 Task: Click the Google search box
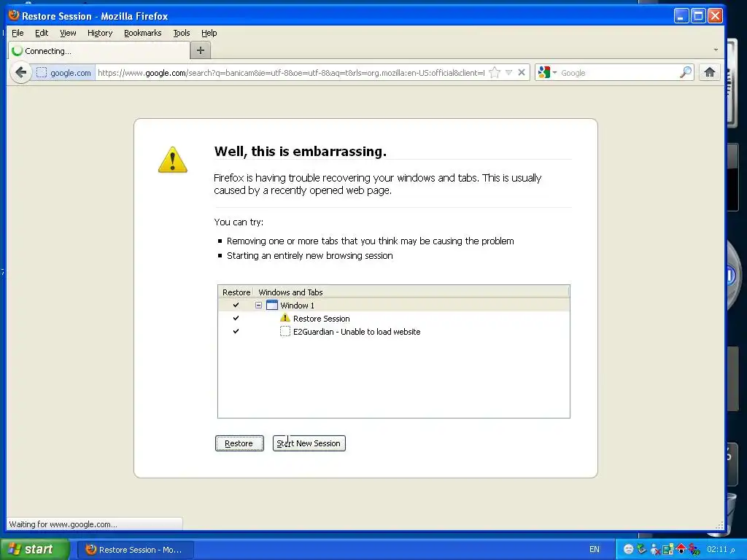click(x=619, y=73)
